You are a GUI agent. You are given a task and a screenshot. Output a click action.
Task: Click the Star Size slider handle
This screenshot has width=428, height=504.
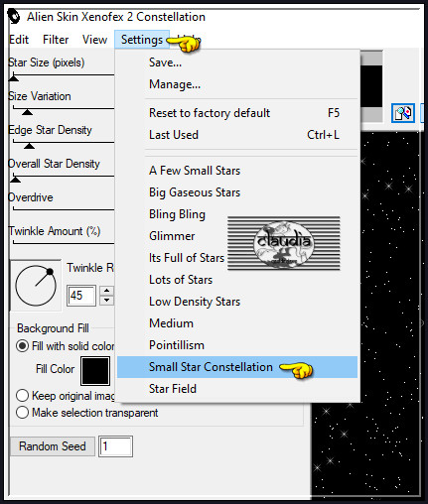[x=14, y=78]
